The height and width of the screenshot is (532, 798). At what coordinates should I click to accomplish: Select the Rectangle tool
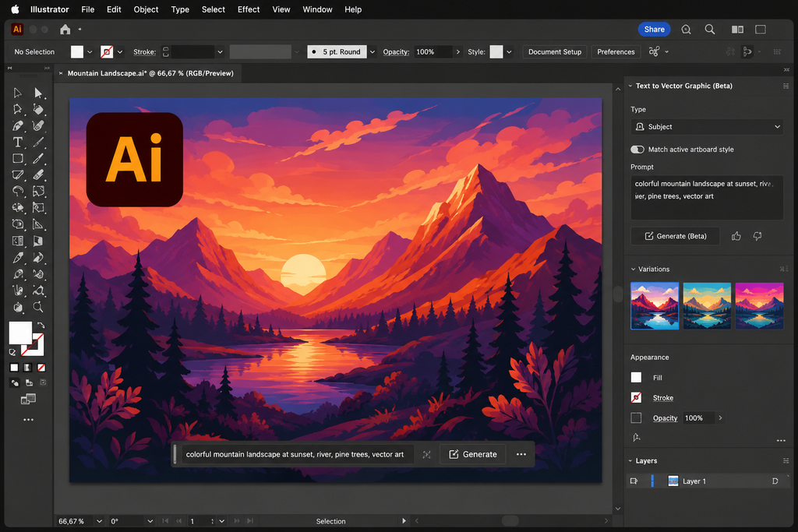click(18, 159)
